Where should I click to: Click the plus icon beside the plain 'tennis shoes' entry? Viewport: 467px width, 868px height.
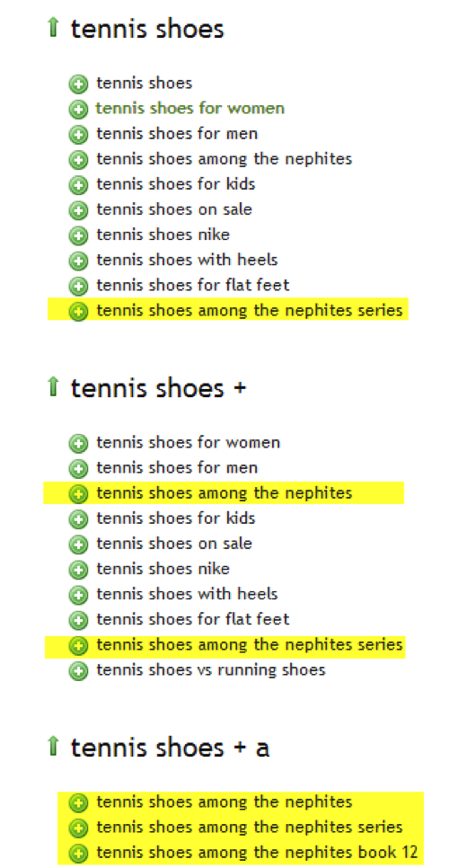click(x=78, y=84)
